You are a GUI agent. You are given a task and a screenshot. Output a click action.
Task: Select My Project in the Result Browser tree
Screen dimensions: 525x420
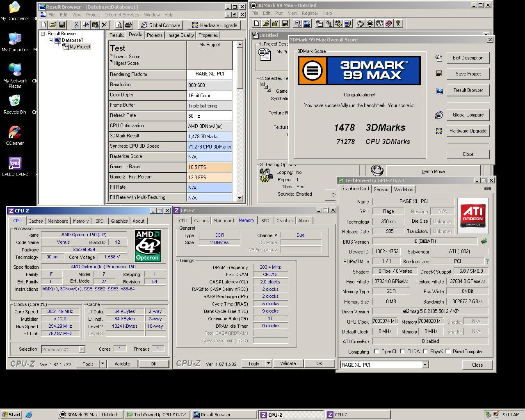80,47
